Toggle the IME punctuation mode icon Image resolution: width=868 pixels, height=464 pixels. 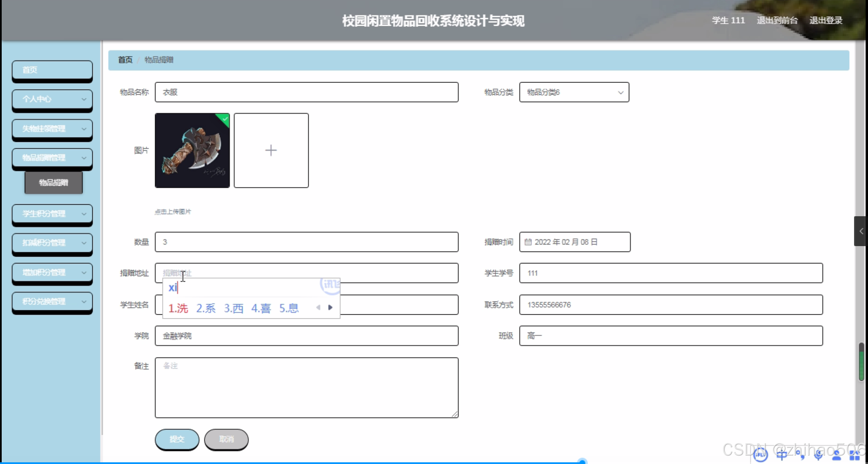point(800,455)
